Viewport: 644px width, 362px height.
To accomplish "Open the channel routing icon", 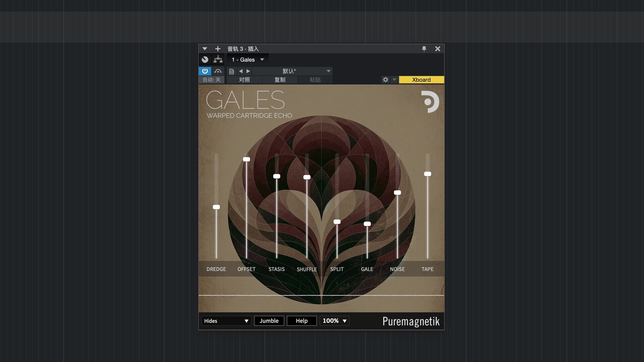I will pyautogui.click(x=218, y=60).
